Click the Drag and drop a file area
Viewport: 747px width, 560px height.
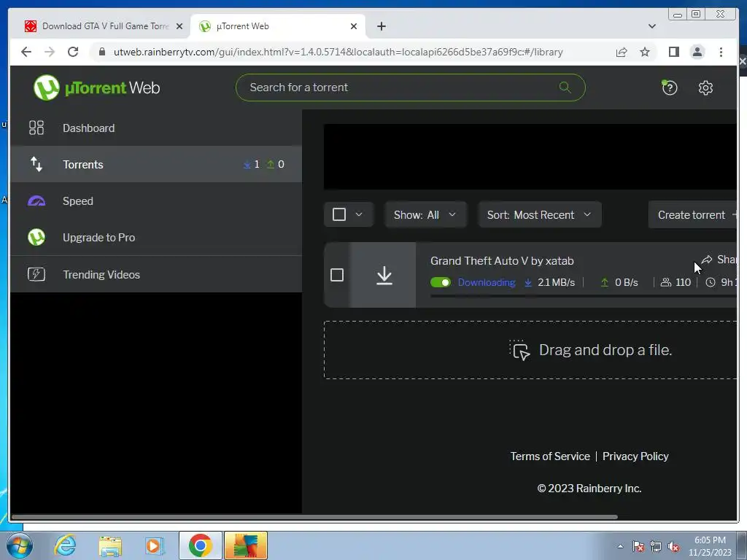coord(530,350)
